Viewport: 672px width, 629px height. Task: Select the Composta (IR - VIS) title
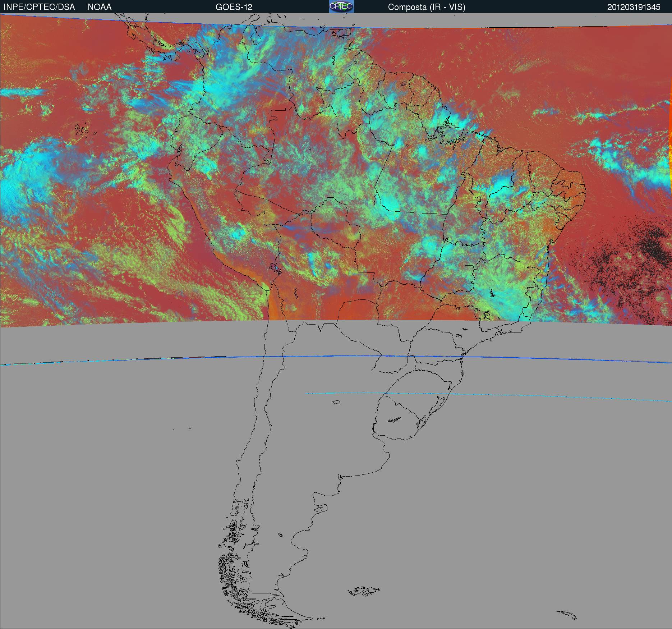[427, 7]
